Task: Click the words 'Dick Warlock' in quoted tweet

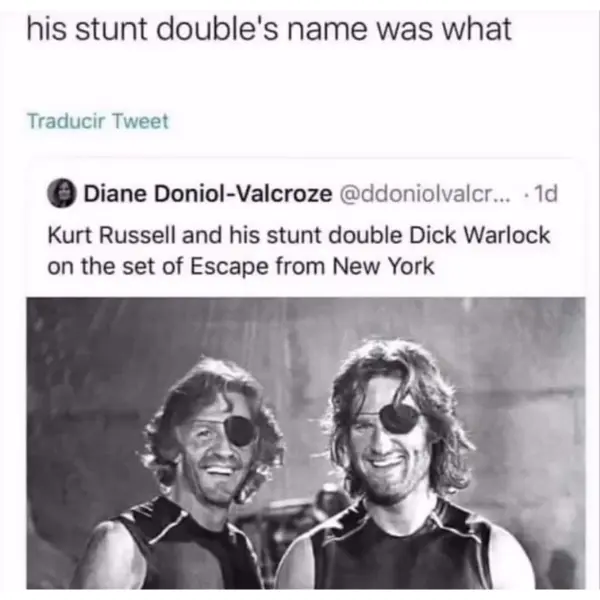Action: click(x=479, y=235)
